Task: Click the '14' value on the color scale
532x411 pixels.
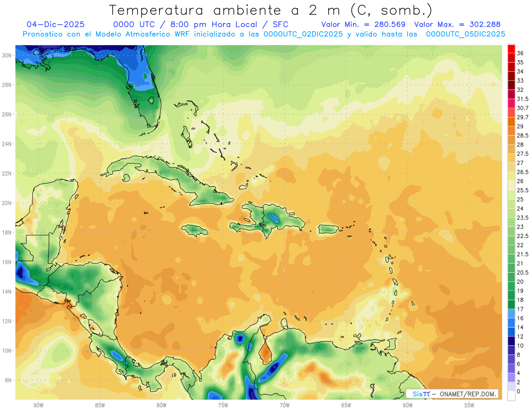Action: coord(520,327)
